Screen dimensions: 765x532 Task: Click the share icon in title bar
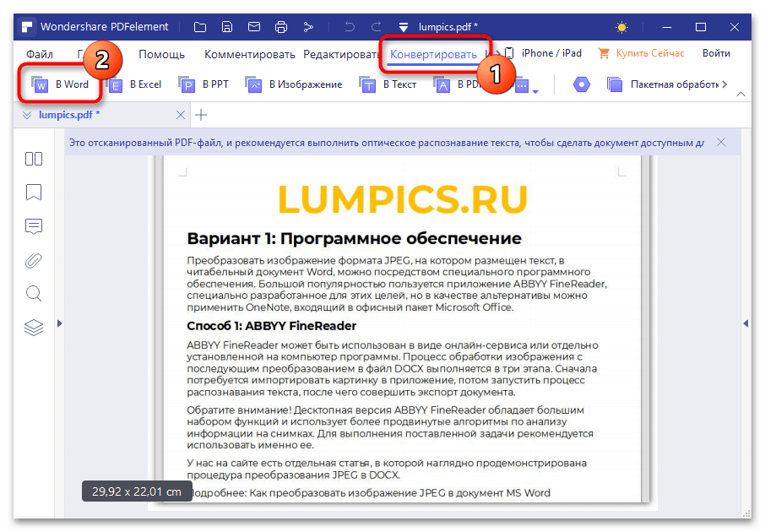[x=308, y=27]
